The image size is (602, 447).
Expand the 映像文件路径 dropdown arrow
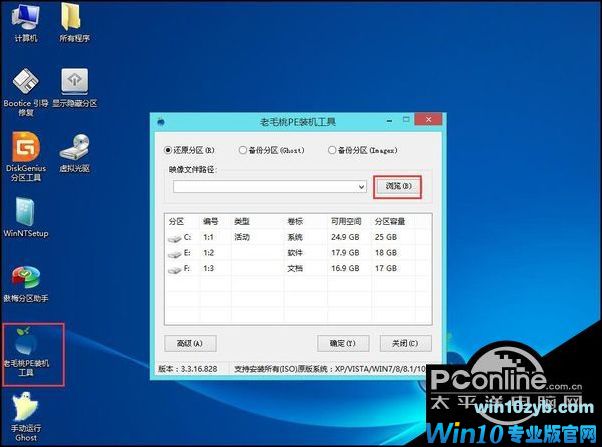coord(361,187)
